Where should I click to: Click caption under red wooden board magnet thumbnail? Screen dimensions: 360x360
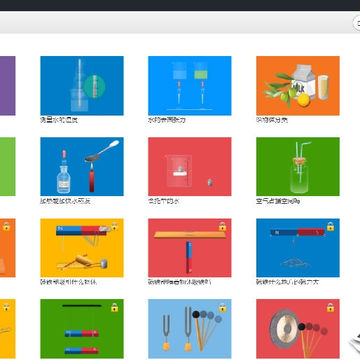[x=180, y=282]
